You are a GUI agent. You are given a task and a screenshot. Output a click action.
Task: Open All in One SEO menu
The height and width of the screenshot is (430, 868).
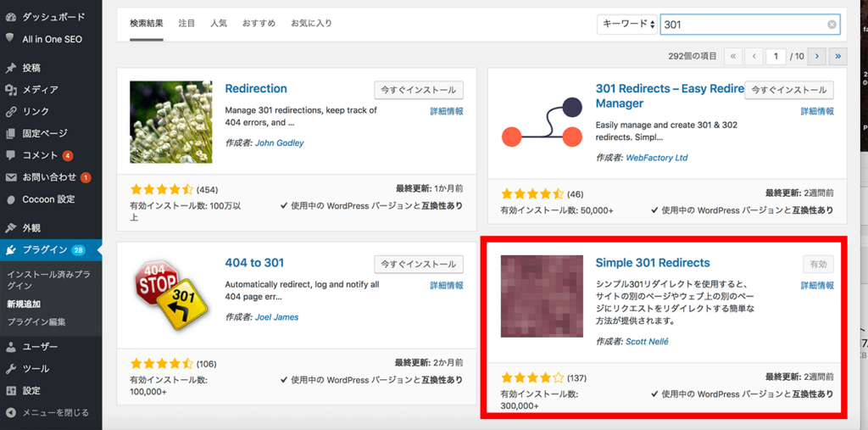pyautogui.click(x=51, y=39)
